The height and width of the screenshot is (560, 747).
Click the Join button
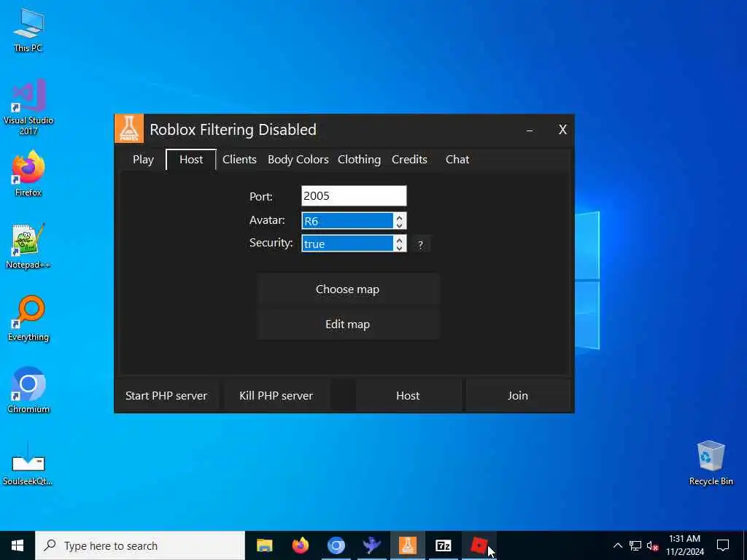pos(518,396)
